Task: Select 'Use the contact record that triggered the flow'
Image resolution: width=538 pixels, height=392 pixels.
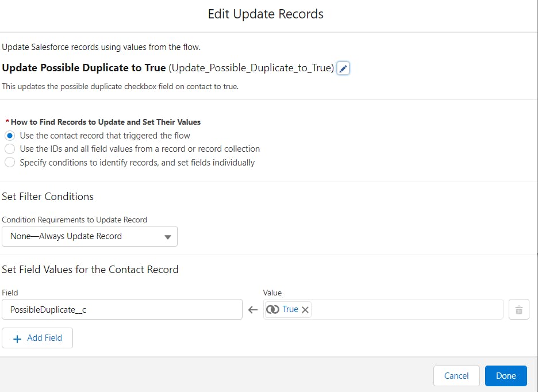Action: click(x=10, y=136)
